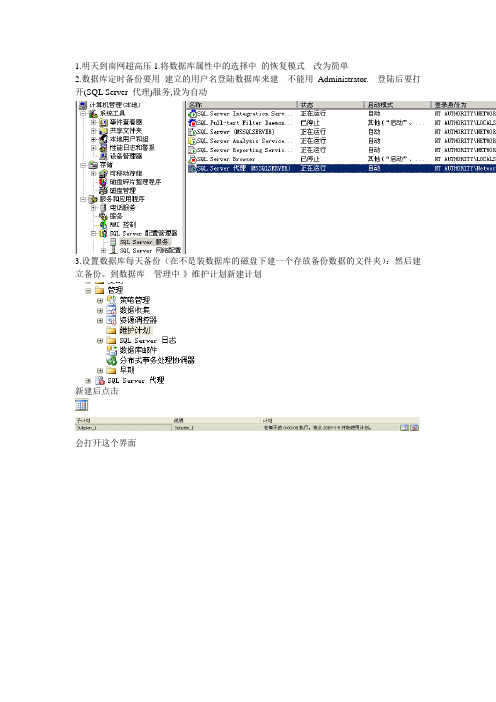Click the 策略管理 policy management icon
Image resolution: width=496 pixels, height=702 pixels.
click(111, 300)
